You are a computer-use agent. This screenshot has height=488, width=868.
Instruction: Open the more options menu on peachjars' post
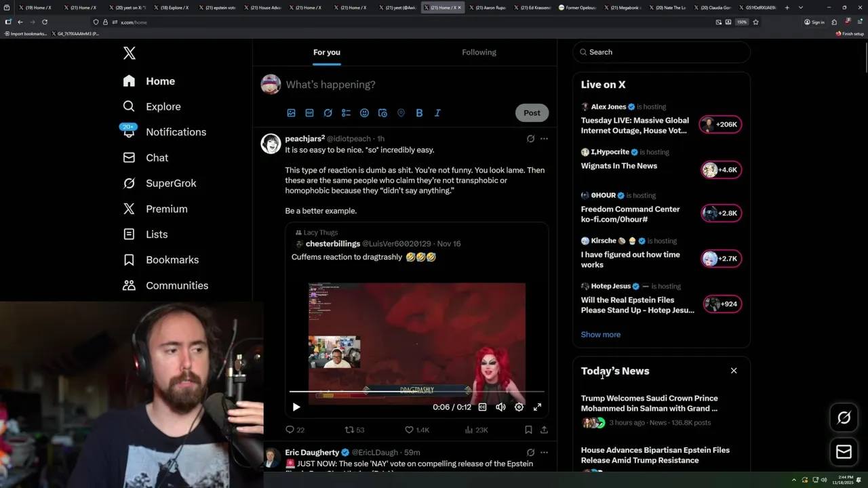point(544,138)
